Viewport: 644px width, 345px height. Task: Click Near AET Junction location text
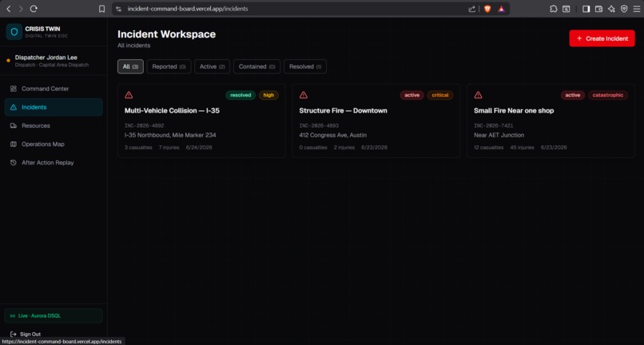[x=499, y=135]
